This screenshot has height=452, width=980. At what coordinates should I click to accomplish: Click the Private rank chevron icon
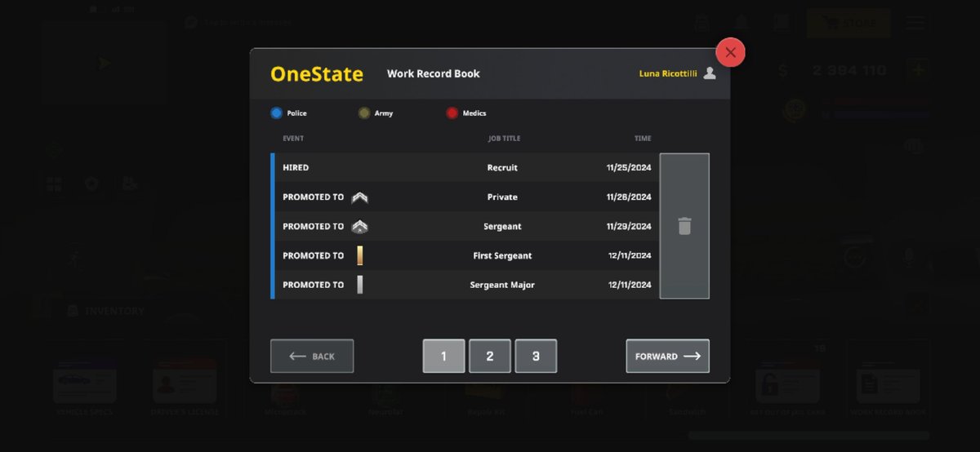[359, 197]
